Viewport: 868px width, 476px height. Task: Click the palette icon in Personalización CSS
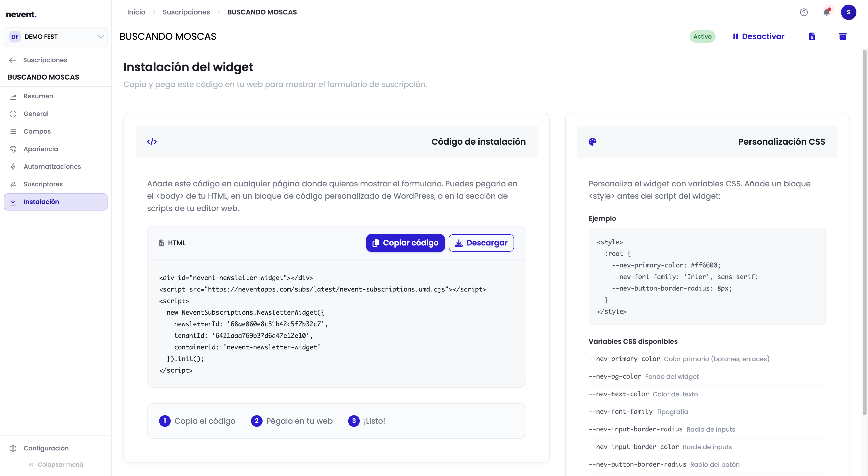coord(592,142)
